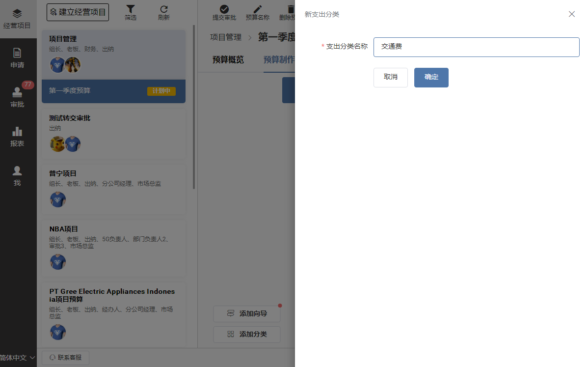Expand the 简体中文 language dropdown
The image size is (588, 367).
click(x=18, y=358)
